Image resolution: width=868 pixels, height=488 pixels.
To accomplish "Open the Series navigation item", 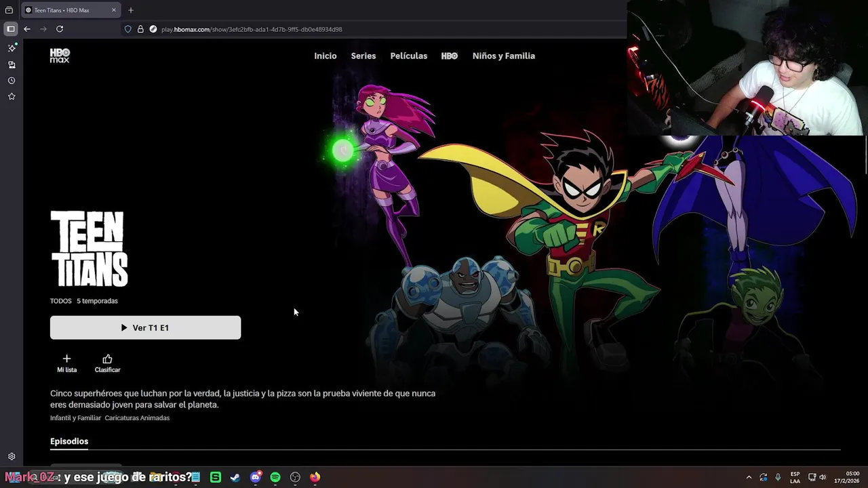I will pos(363,56).
